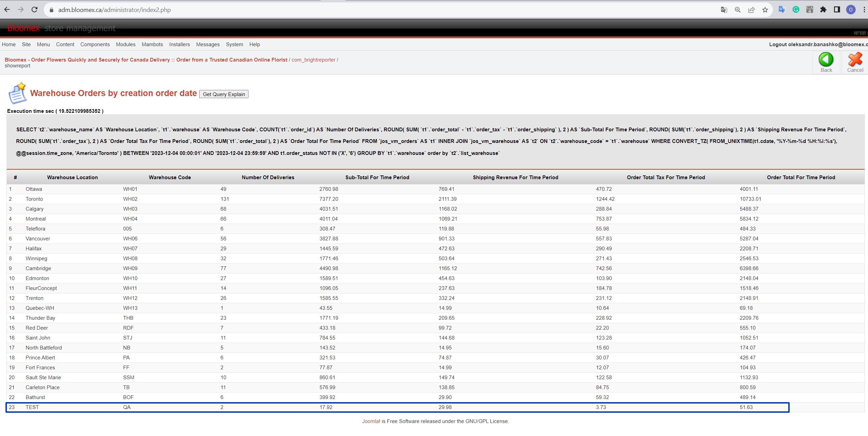The width and height of the screenshot is (868, 436).
Task: Select the Toronto warehouse cell
Action: (x=34, y=199)
